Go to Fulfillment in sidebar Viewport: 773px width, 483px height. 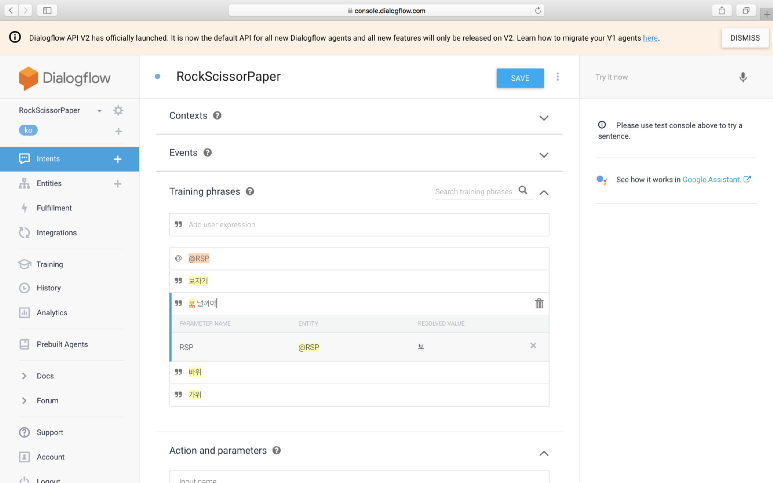(54, 208)
